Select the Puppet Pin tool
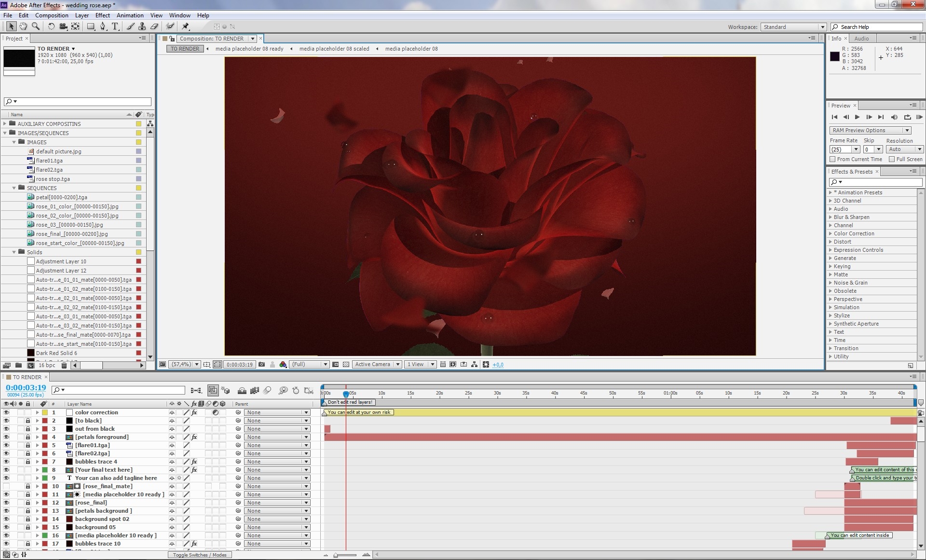 (x=186, y=27)
